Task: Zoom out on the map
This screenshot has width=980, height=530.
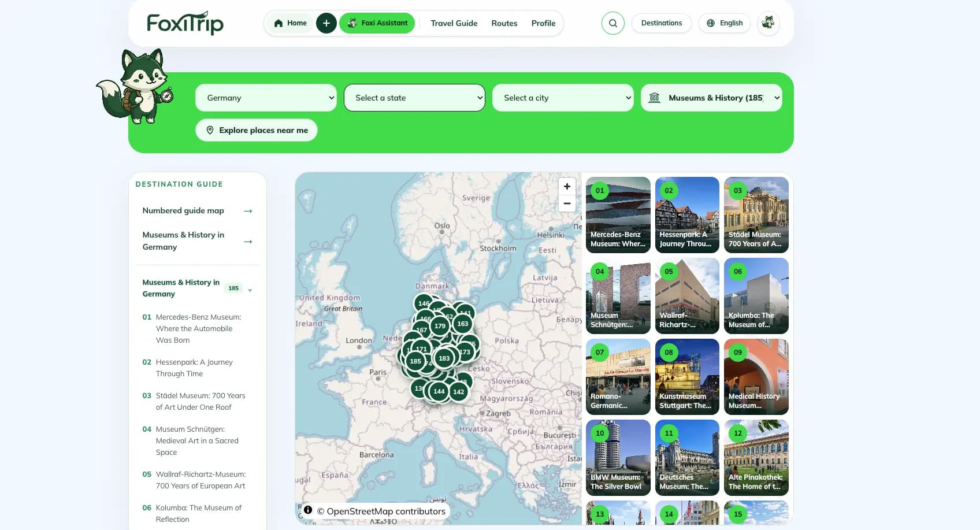Action: tap(567, 203)
